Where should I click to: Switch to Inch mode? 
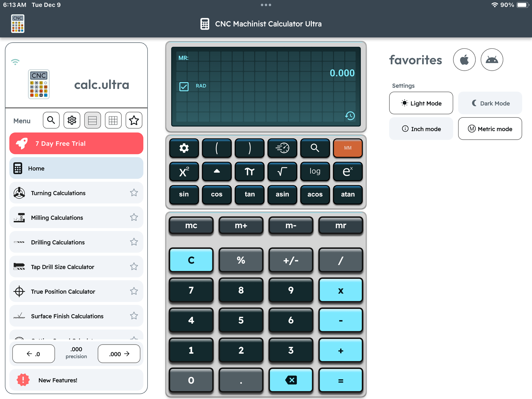click(421, 129)
